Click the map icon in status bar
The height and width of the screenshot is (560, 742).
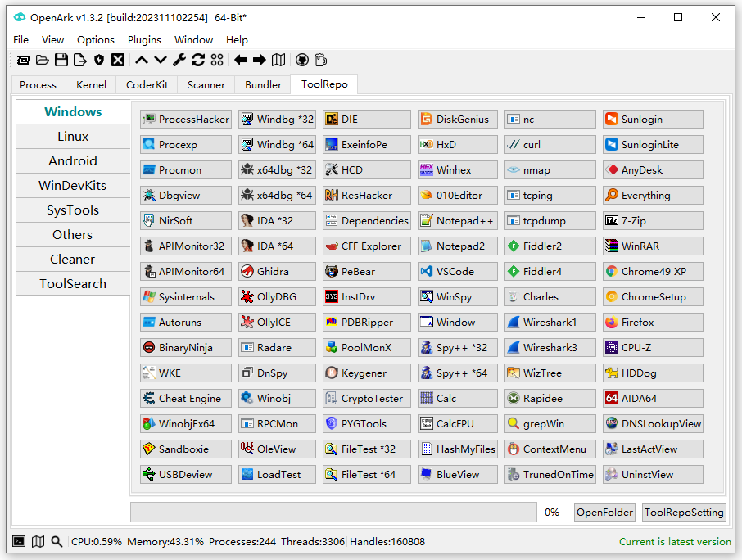[x=38, y=541]
